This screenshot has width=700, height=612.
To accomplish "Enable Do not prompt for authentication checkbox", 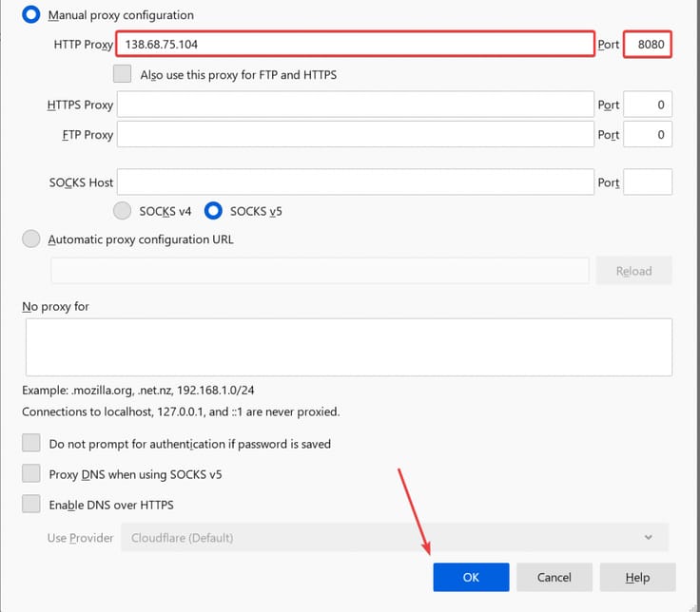I will (31, 444).
